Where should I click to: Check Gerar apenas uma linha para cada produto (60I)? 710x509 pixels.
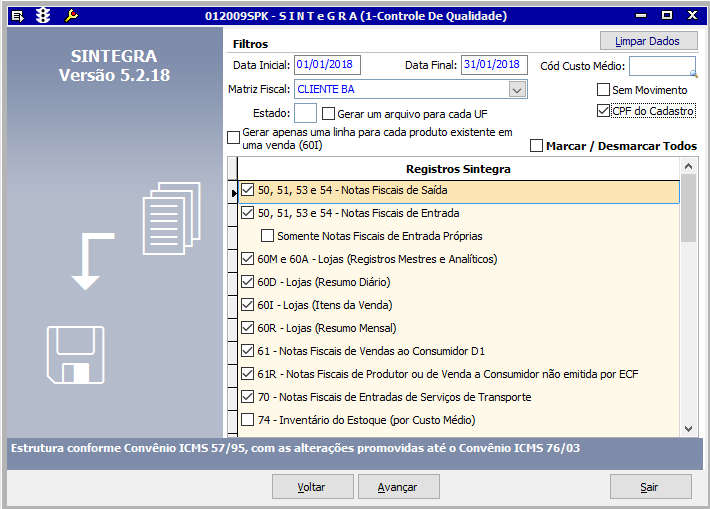coord(233,137)
